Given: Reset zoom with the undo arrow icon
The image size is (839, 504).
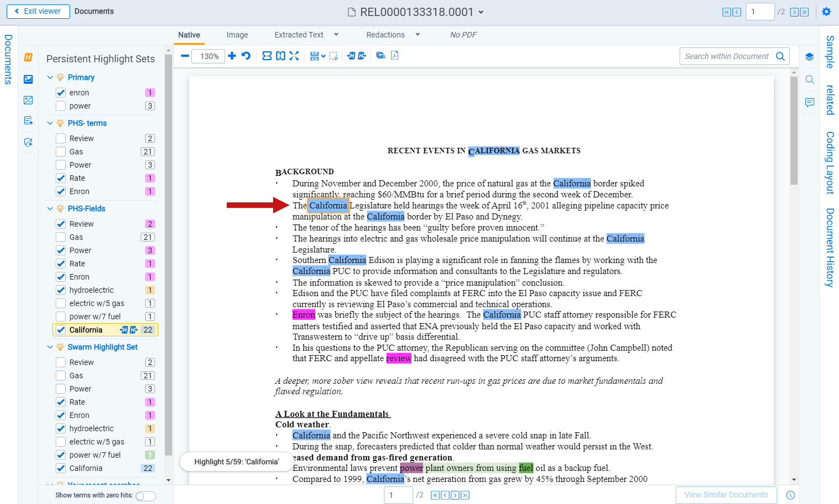Looking at the screenshot, I should coord(246,56).
